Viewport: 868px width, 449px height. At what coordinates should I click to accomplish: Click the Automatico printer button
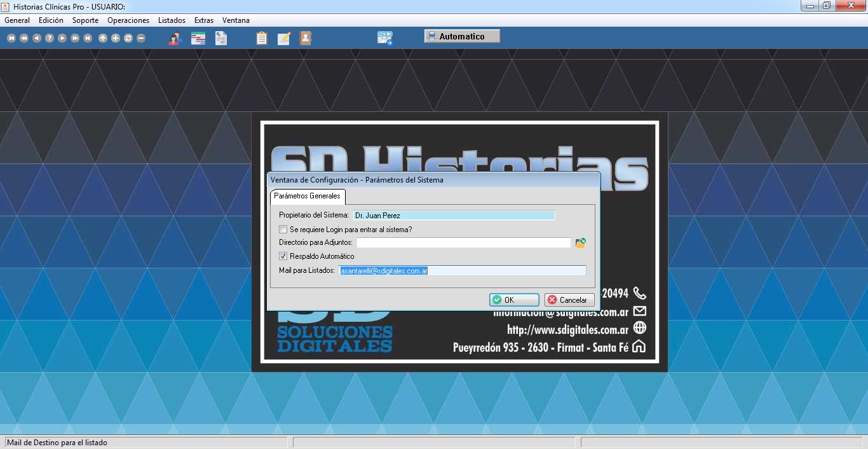click(x=462, y=36)
